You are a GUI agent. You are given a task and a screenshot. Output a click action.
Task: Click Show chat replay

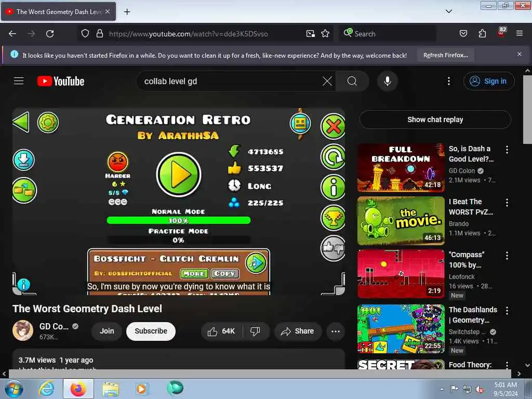click(435, 119)
